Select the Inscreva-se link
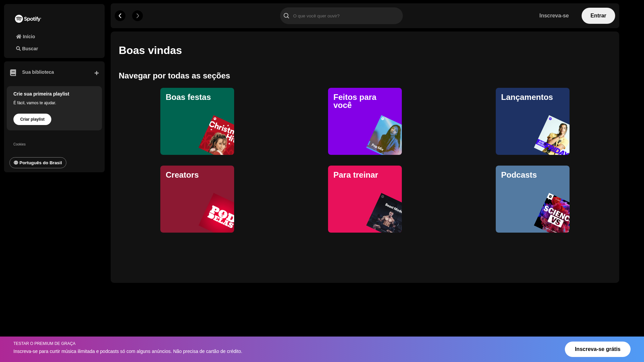This screenshot has height=362, width=644. point(554,16)
